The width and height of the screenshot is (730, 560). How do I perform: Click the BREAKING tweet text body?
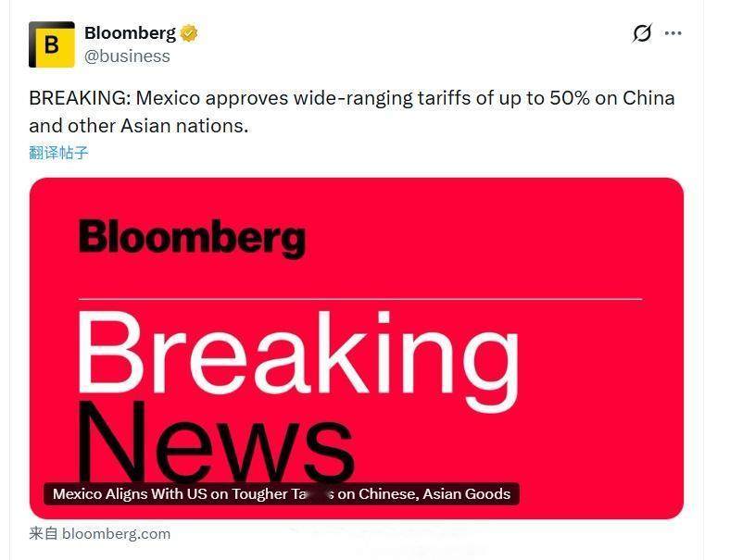(351, 112)
